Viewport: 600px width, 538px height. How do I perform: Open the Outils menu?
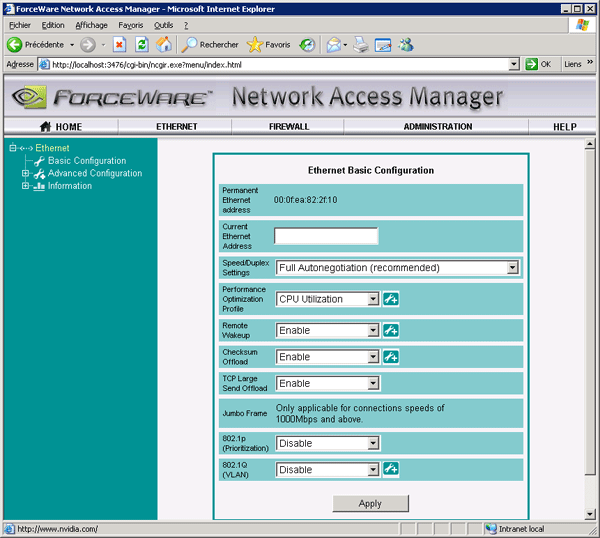[x=163, y=25]
